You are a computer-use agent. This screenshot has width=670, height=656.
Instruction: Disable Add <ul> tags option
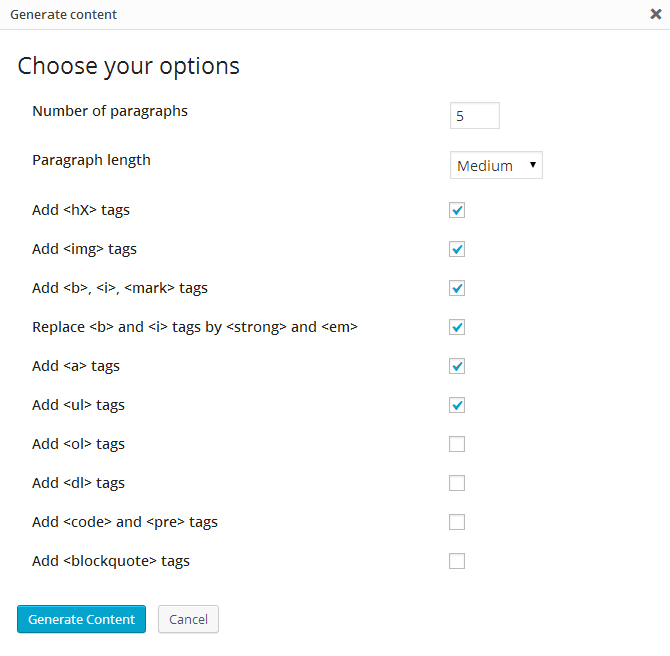457,405
